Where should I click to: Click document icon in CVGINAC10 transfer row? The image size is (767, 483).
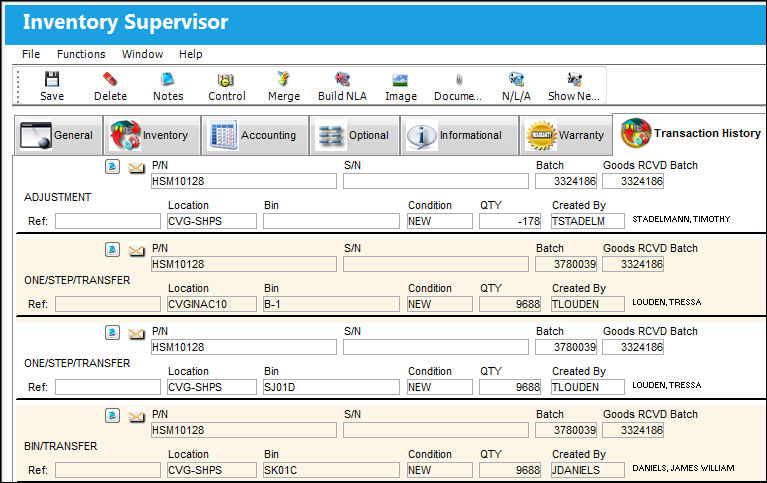113,250
